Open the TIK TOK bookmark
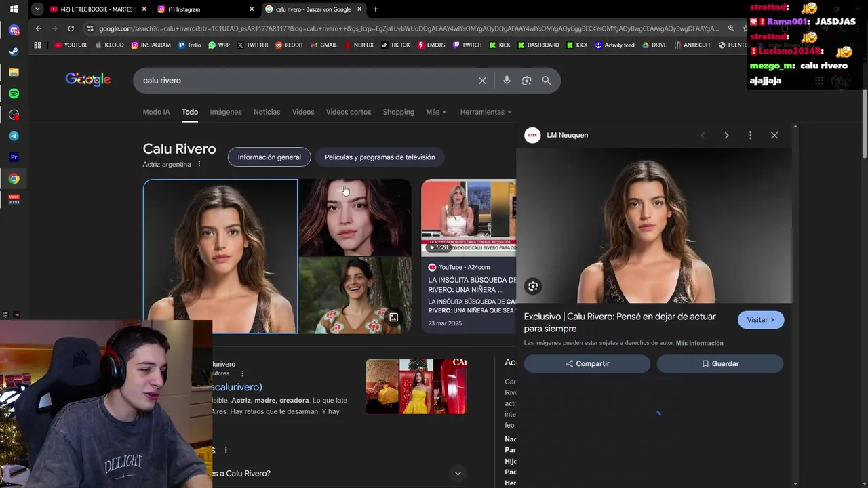 coord(395,45)
